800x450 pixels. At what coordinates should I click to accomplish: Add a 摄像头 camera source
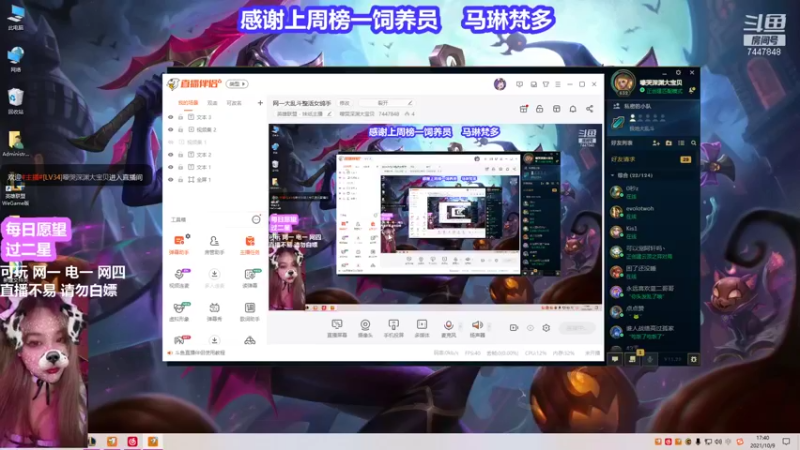click(x=365, y=328)
